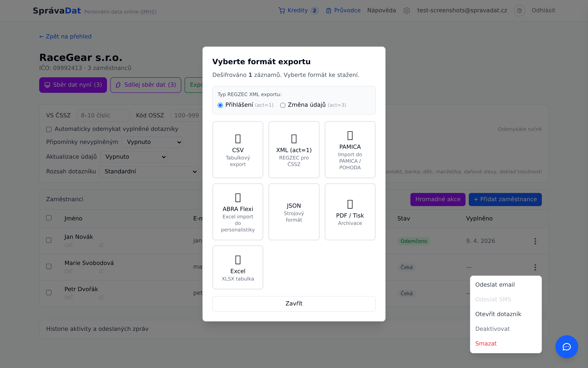Choose PDF / Tisk archivace
Viewport: 588px width, 368px height.
(x=350, y=212)
